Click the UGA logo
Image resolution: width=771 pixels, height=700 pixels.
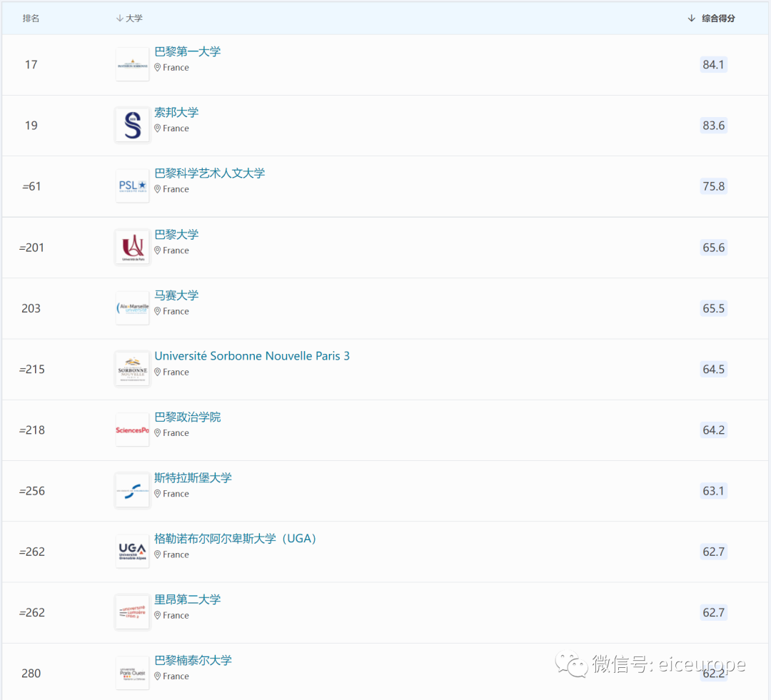tap(132, 552)
